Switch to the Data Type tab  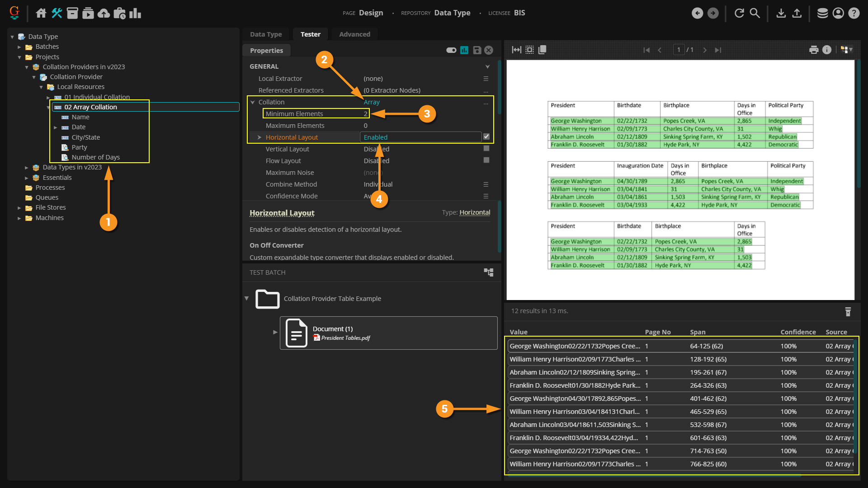tap(266, 34)
